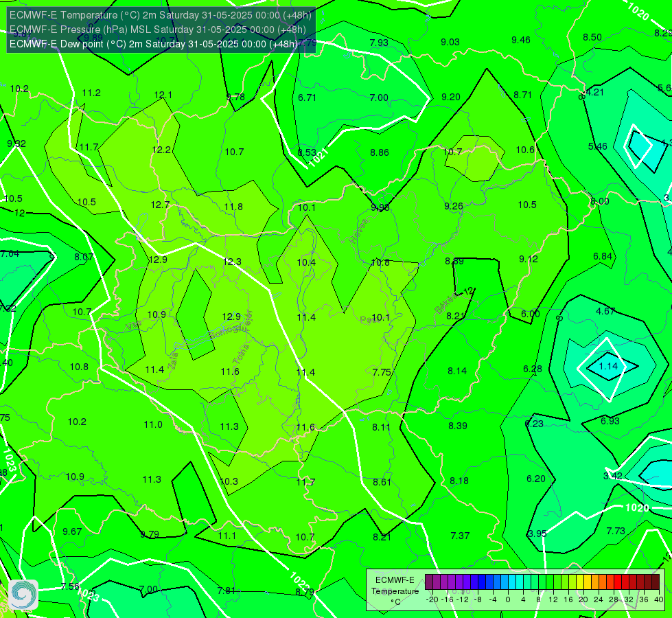672x618 pixels.
Task: Click the 10.3 dew point value
Action: pos(229,481)
